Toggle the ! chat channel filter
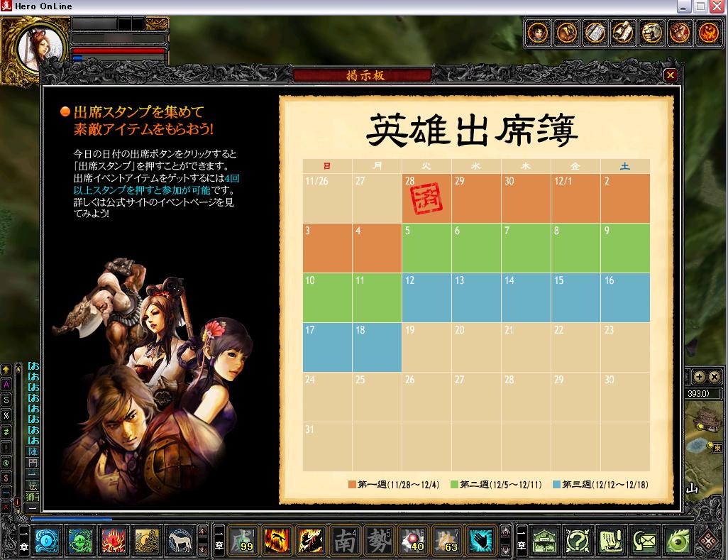Image resolution: width=728 pixels, height=560 pixels. [6, 447]
